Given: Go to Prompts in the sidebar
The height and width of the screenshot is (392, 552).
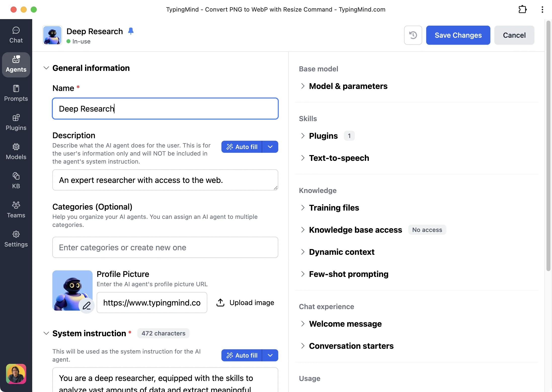Looking at the screenshot, I should point(16,93).
